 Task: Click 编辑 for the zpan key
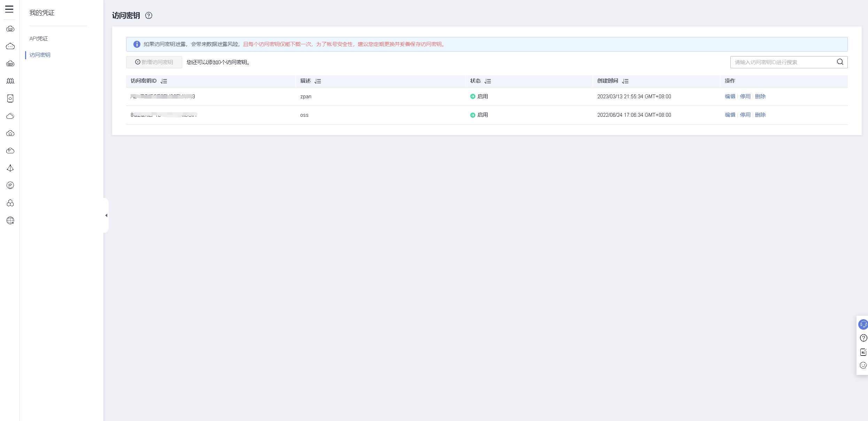coord(730,97)
